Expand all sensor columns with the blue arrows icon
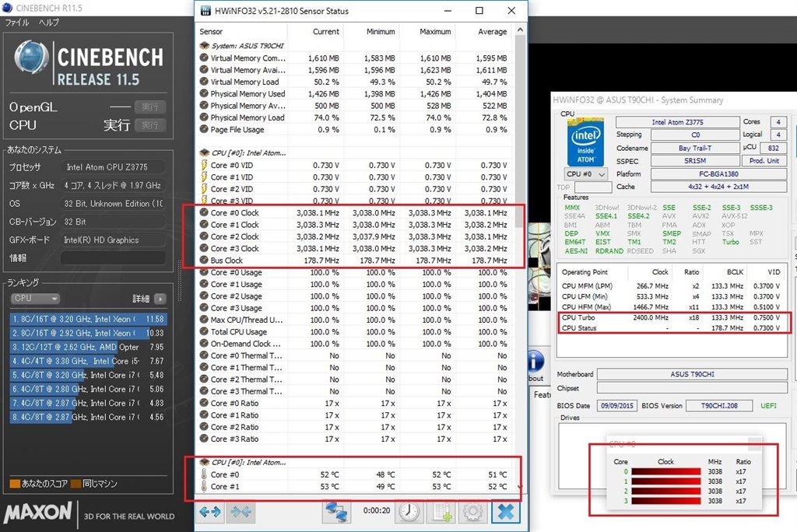Screen dimensions: 797x532 [x=210, y=512]
